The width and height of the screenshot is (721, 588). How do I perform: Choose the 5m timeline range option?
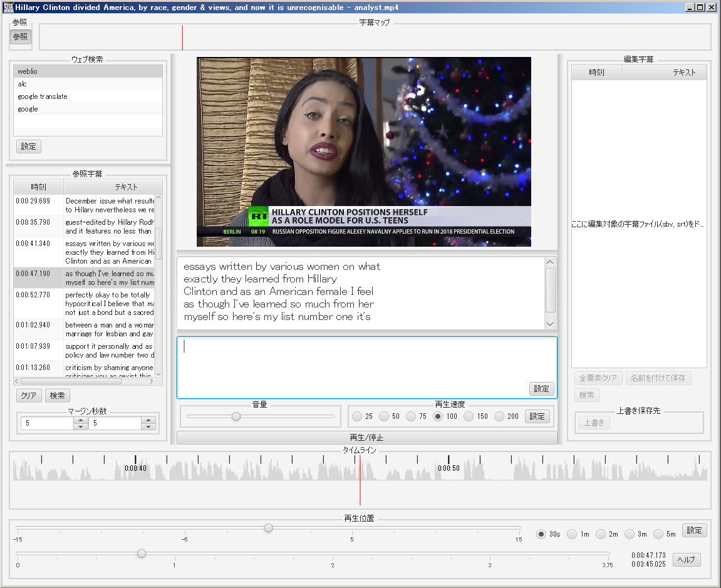click(x=658, y=534)
